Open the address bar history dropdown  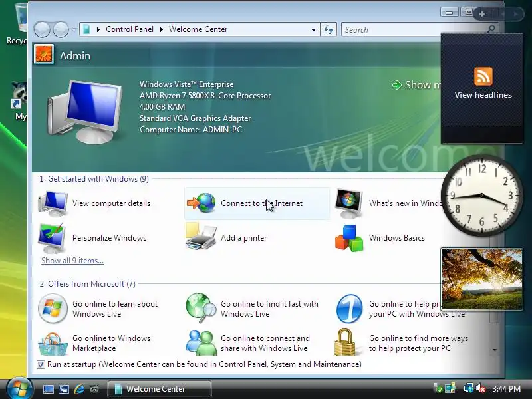(x=313, y=29)
